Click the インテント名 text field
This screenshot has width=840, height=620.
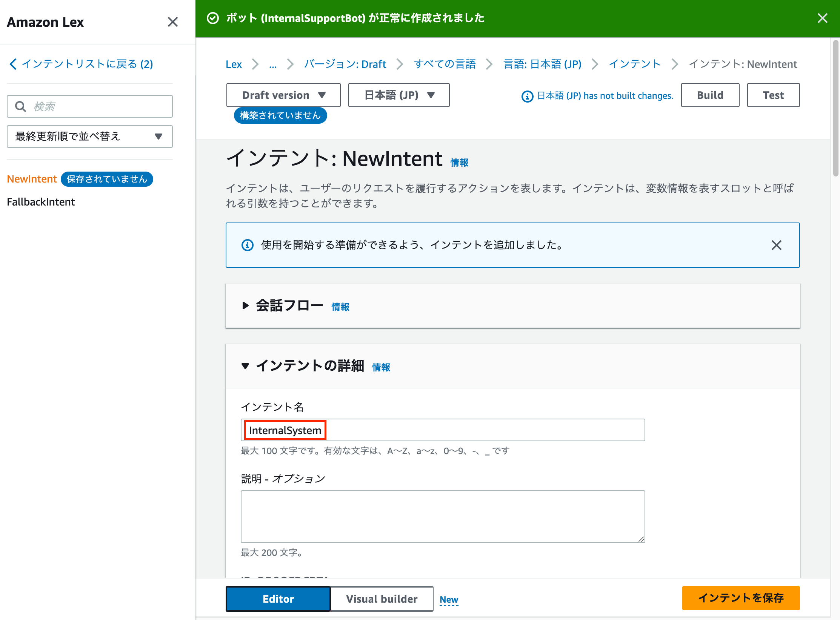coord(443,430)
